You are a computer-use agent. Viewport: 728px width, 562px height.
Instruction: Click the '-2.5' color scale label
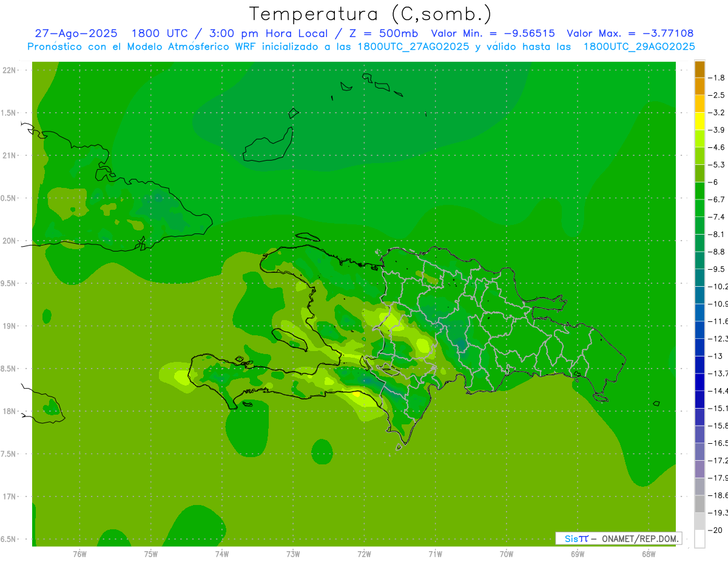[716, 95]
